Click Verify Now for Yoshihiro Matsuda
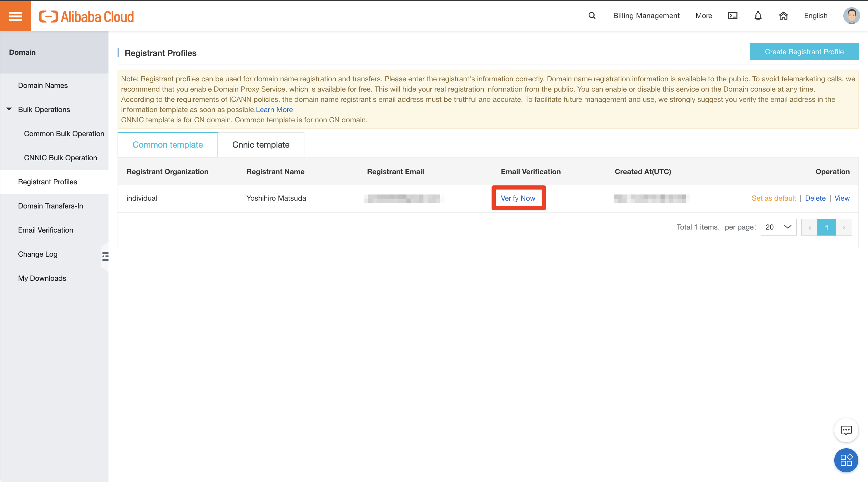The image size is (868, 482). coord(518,198)
